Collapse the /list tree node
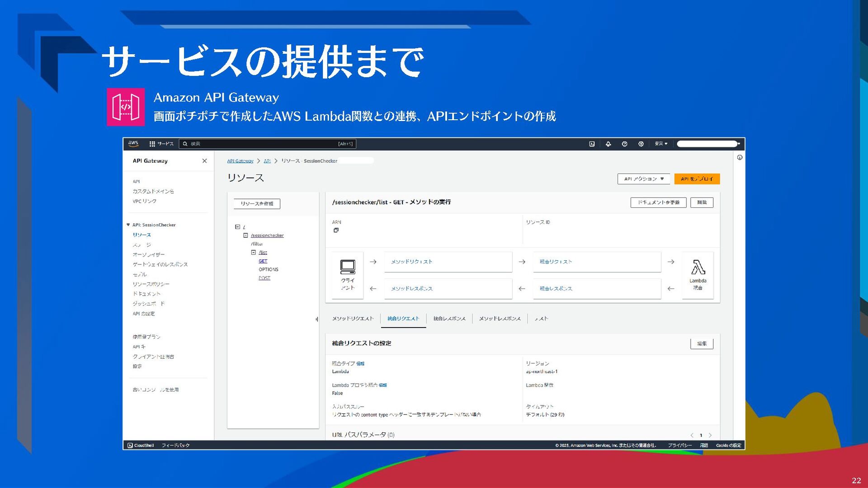This screenshot has height=488, width=868. tap(253, 253)
